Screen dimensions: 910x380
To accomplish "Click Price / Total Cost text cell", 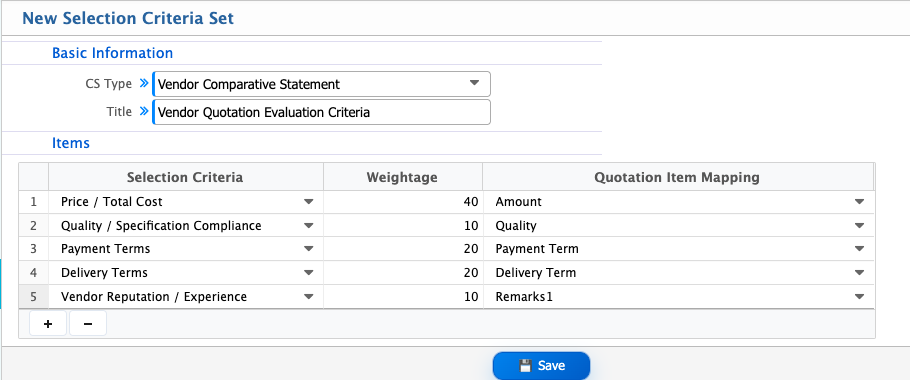I will coord(111,202).
